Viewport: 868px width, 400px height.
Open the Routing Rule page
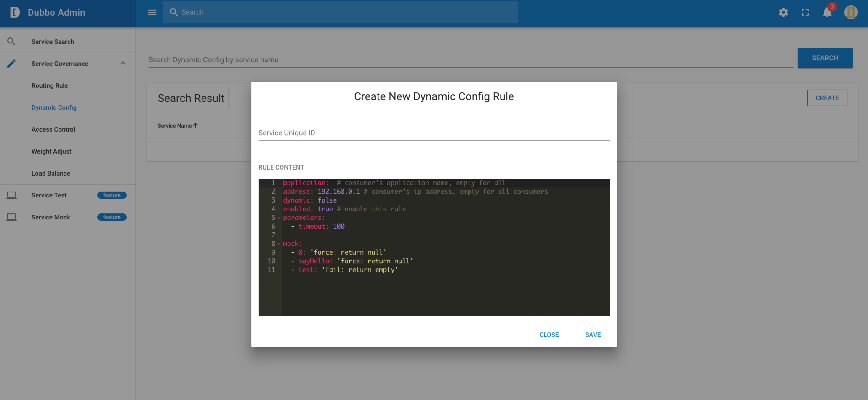(50, 85)
